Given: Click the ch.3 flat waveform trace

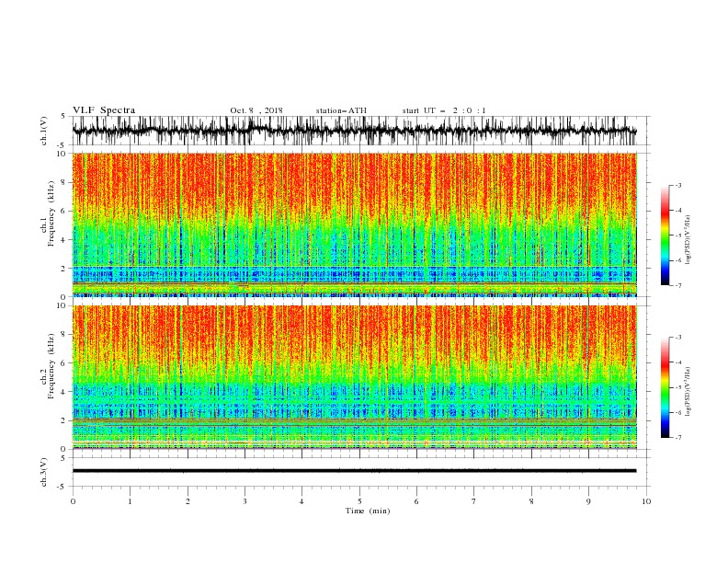Looking at the screenshot, I should pos(354,471).
